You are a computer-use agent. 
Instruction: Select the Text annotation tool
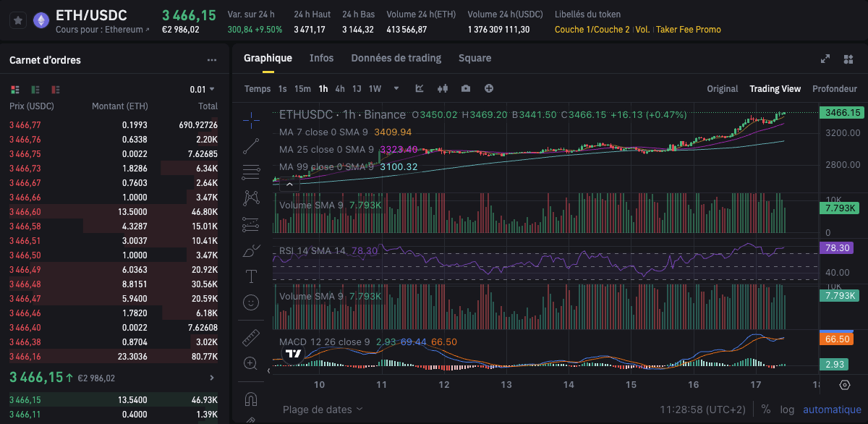pyautogui.click(x=251, y=276)
